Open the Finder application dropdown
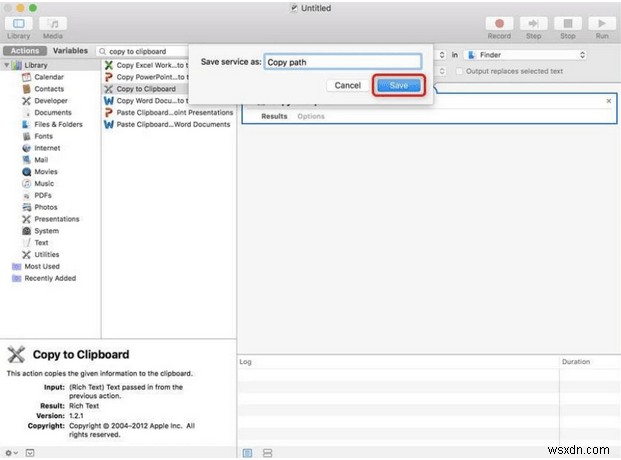The height and width of the screenshot is (460, 621). [526, 55]
